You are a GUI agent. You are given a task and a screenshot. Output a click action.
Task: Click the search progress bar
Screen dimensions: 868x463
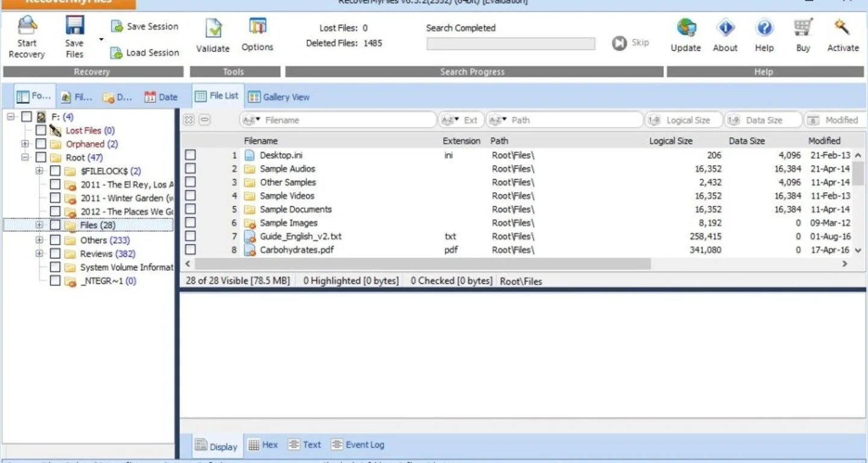(x=511, y=43)
